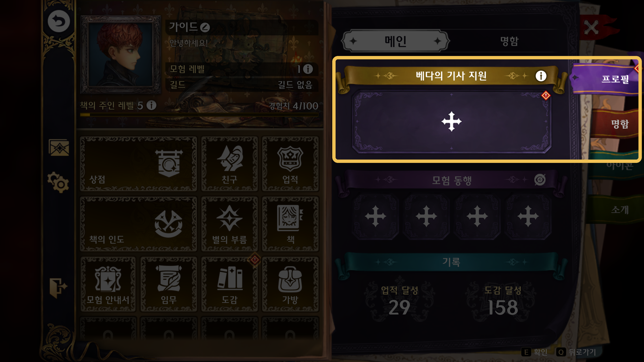
Task: Show info for 베다의 기사 지원
Action: point(541,76)
